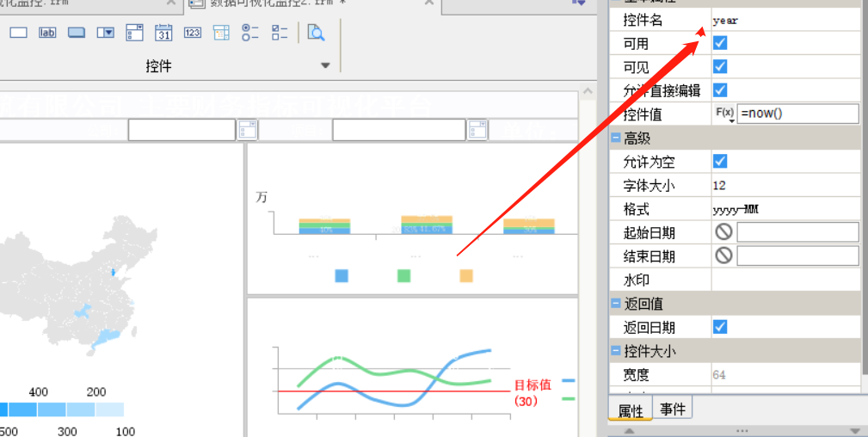The image size is (868, 437).
Task: Click the 字体大小 value 12
Action: click(x=719, y=186)
